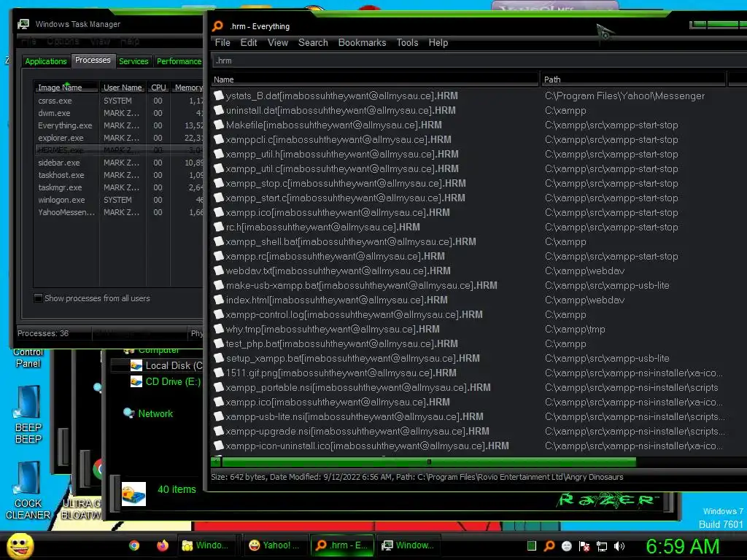The image size is (747, 560).
Task: Open the File menu in Everything
Action: click(x=222, y=43)
